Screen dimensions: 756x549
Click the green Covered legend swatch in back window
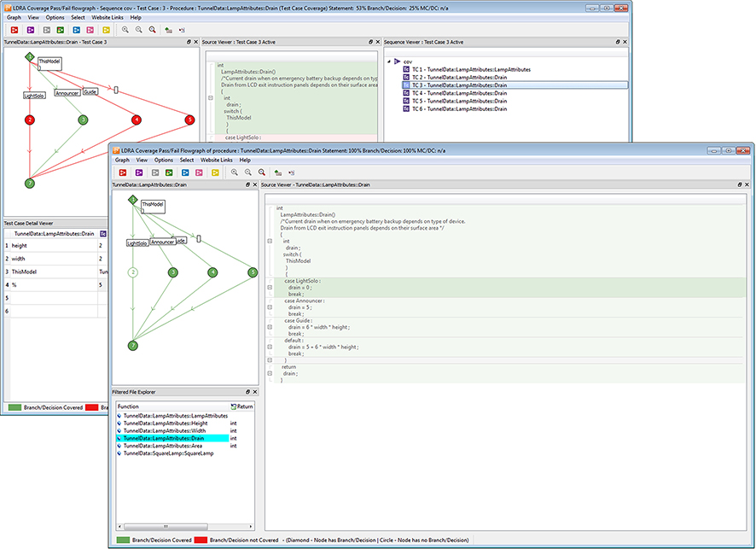15,407
